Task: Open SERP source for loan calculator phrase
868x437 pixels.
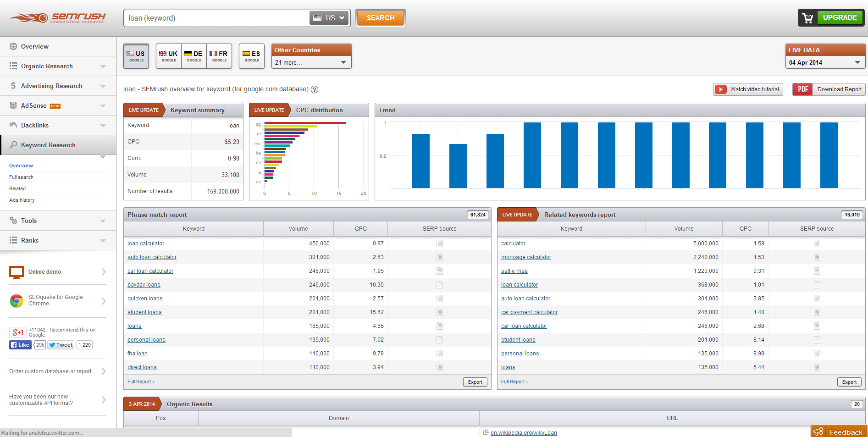Action: 440,243
